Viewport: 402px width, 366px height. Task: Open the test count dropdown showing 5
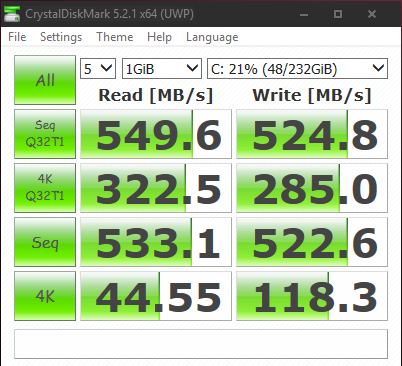(x=98, y=69)
